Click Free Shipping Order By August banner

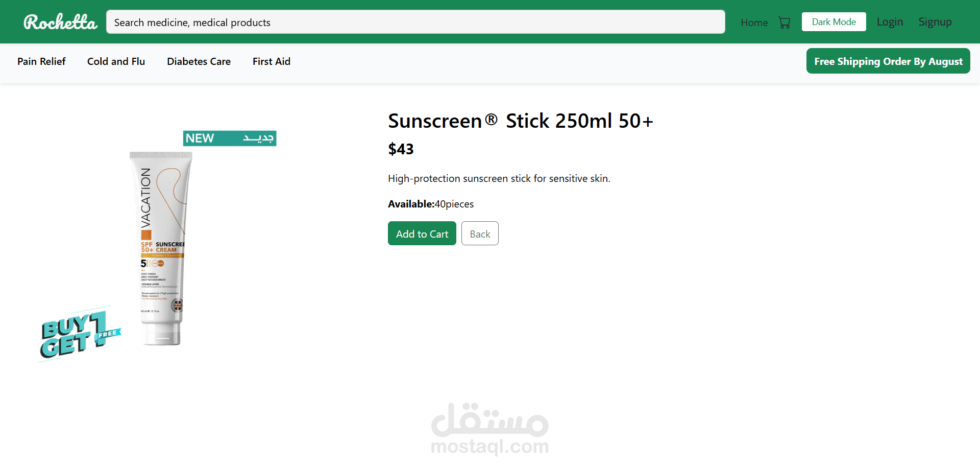tap(888, 61)
